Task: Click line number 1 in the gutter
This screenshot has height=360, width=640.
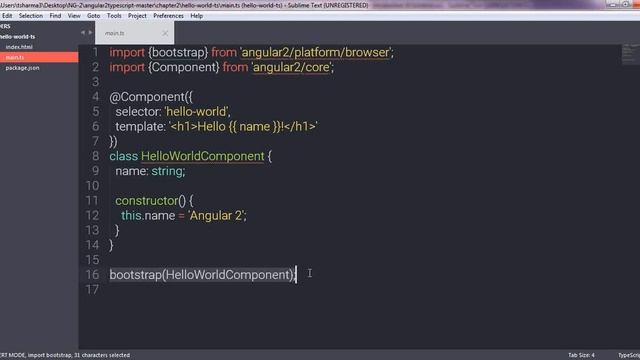Action: coord(95,52)
